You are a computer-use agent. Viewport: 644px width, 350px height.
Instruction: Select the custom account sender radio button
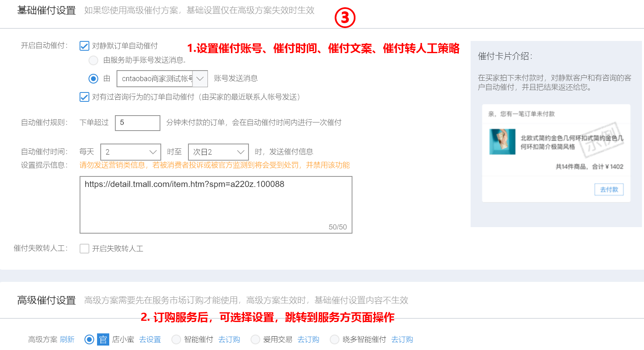(x=93, y=79)
